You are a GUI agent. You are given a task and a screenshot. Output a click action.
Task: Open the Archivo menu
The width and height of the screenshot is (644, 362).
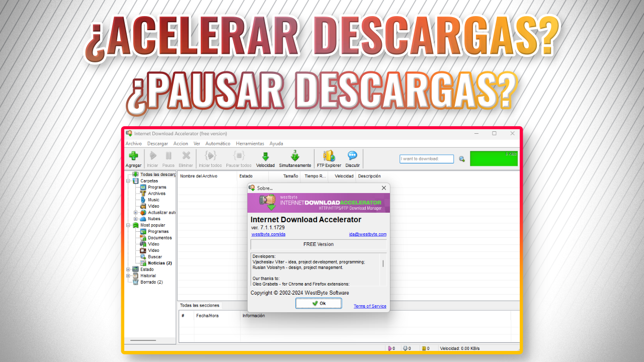134,144
